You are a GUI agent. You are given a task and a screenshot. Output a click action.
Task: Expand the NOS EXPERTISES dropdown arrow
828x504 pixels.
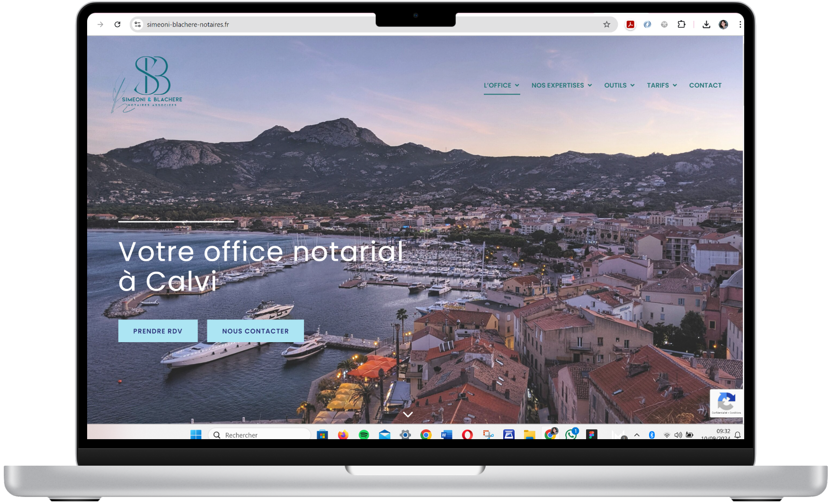pyautogui.click(x=590, y=85)
